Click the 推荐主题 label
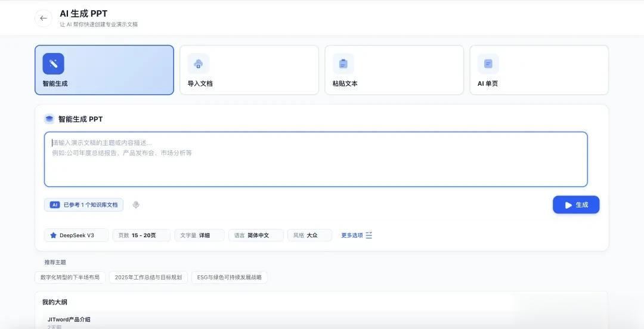644x329 pixels. pos(55,262)
